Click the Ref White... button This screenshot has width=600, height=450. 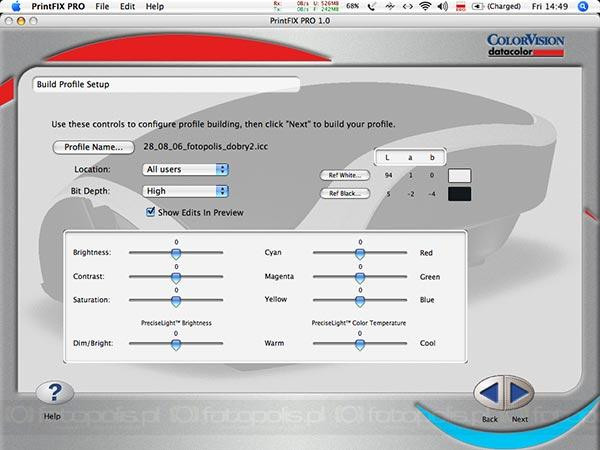click(345, 175)
